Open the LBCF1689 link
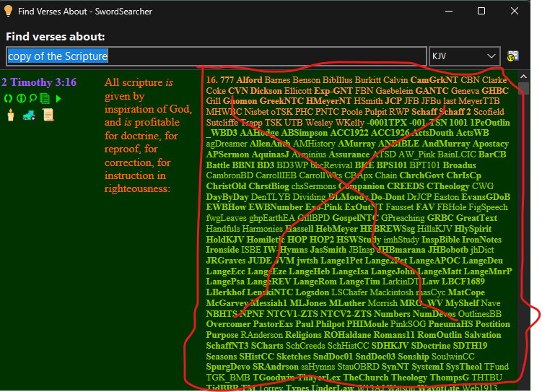This screenshot has height=392, width=542. (x=463, y=282)
